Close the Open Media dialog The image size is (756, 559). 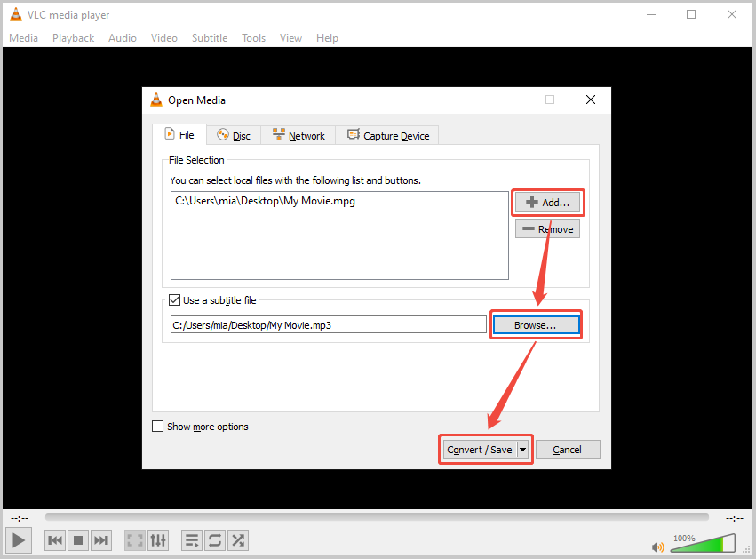click(x=591, y=100)
